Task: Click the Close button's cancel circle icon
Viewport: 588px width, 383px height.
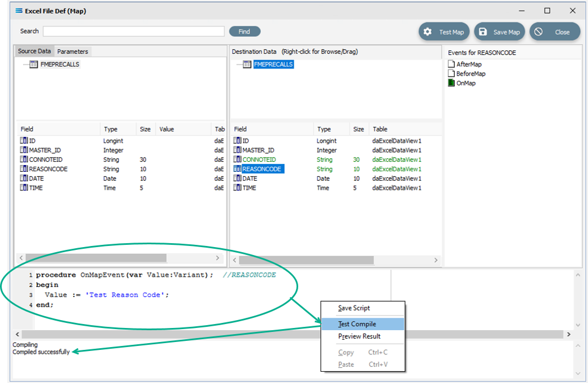Action: [x=539, y=32]
